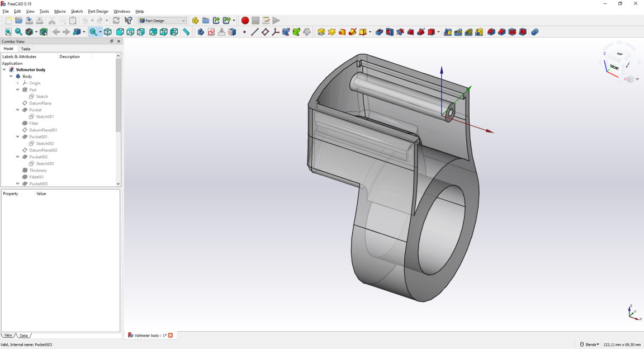Viewport: 644px width, 349px height.
Task: Switch to the View property tab
Action: point(8,336)
